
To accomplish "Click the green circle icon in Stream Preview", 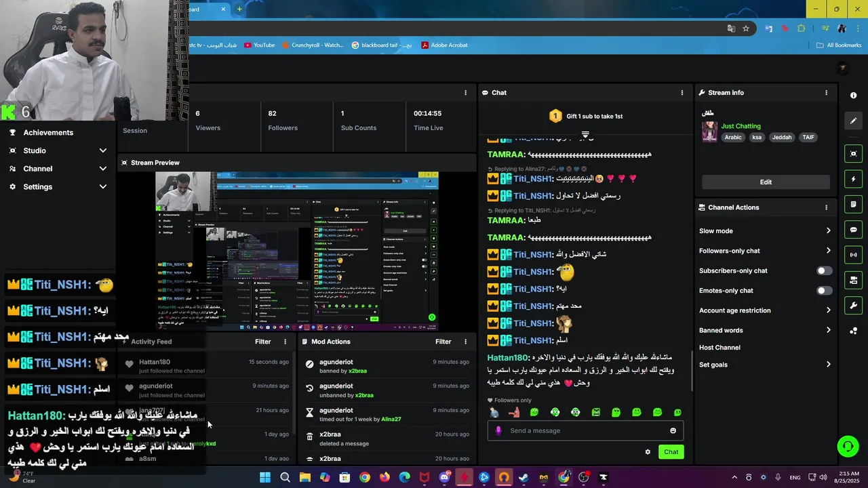I will [x=432, y=317].
